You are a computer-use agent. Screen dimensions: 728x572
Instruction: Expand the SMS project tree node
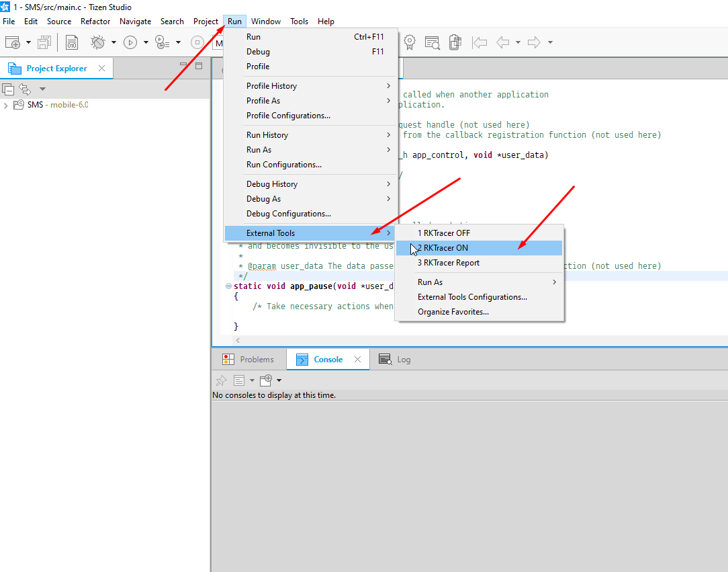[x=5, y=106]
